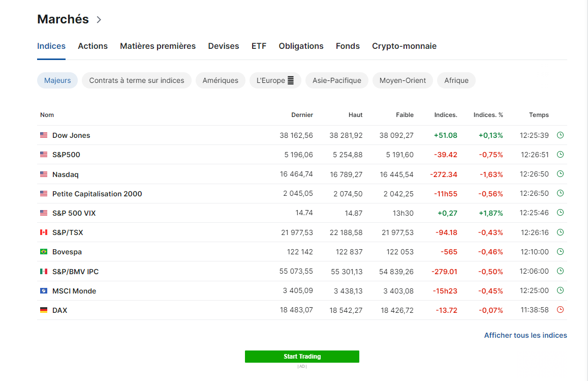Click the Temps column header
Viewport: 588px width, 381px height.
(539, 115)
